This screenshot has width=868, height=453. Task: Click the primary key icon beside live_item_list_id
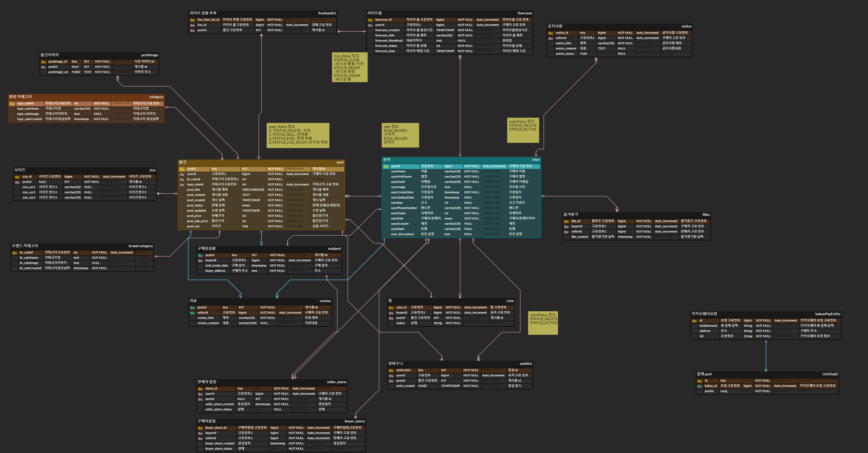click(x=192, y=20)
